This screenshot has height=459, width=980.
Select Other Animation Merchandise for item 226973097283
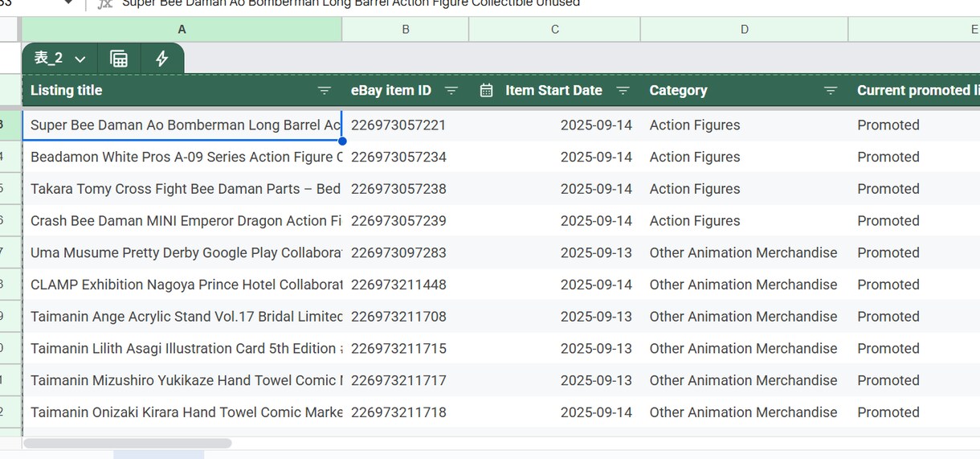pyautogui.click(x=745, y=252)
